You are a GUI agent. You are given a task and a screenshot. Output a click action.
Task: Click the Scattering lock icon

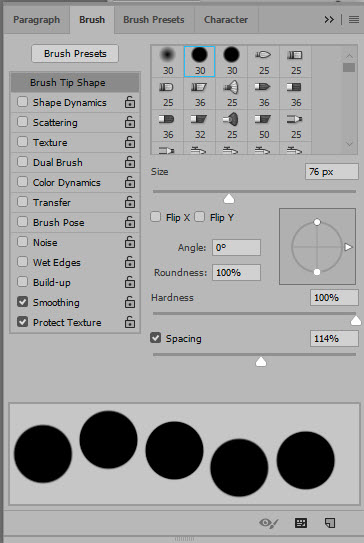pos(130,122)
